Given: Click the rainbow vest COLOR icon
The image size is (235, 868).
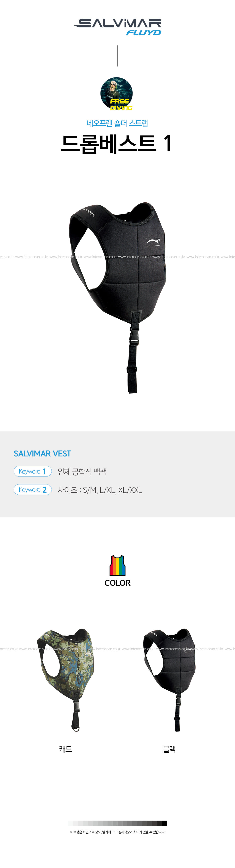Looking at the screenshot, I should pos(117,565).
